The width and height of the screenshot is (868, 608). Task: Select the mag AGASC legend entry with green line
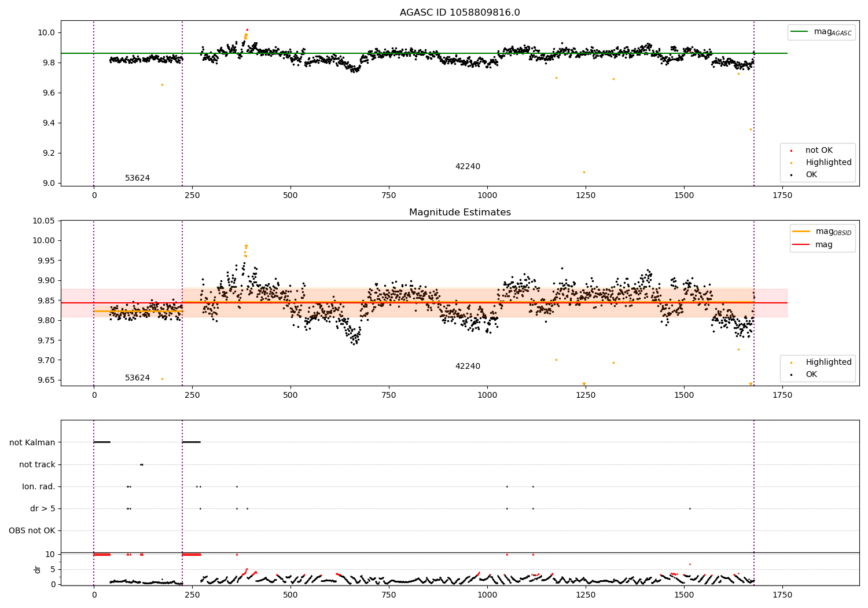tap(821, 32)
